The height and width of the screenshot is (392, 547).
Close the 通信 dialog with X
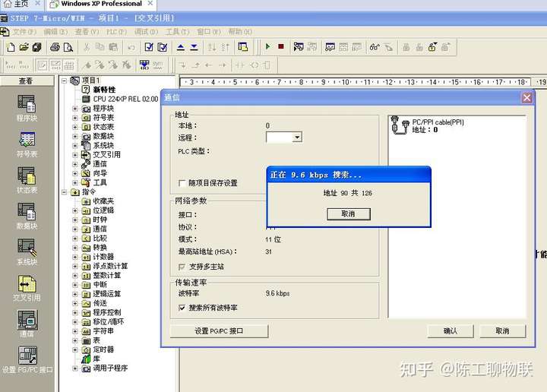(526, 98)
